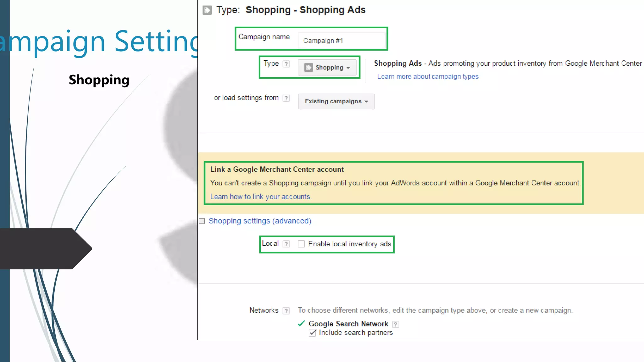Screen dimensions: 644x362
Task: Open help icon next to Networks label
Action: click(286, 311)
